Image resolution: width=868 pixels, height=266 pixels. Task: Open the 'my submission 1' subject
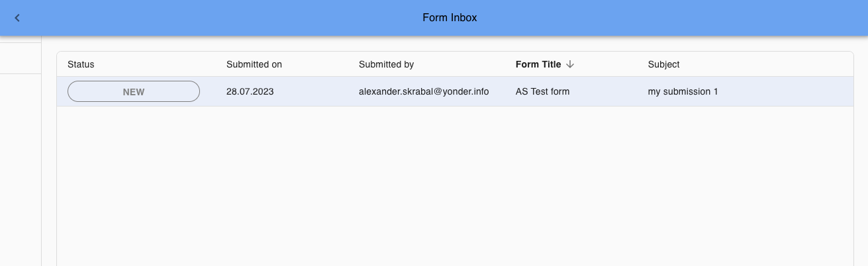click(x=683, y=92)
